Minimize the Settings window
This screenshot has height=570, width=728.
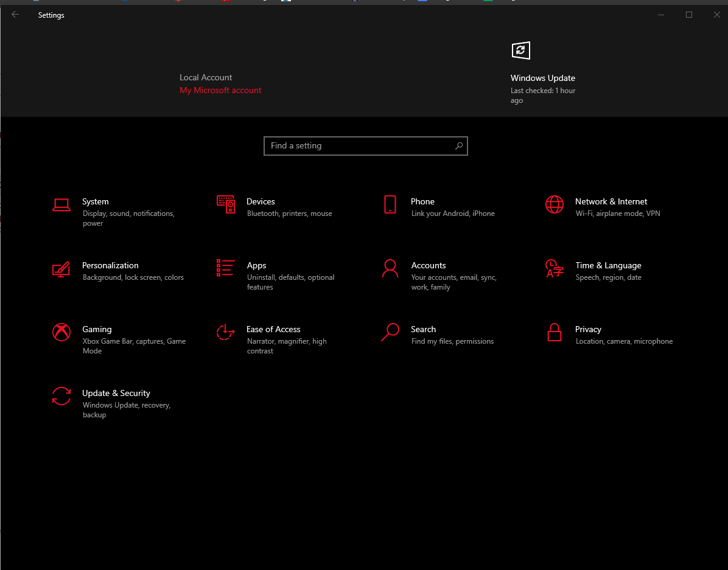pyautogui.click(x=661, y=15)
